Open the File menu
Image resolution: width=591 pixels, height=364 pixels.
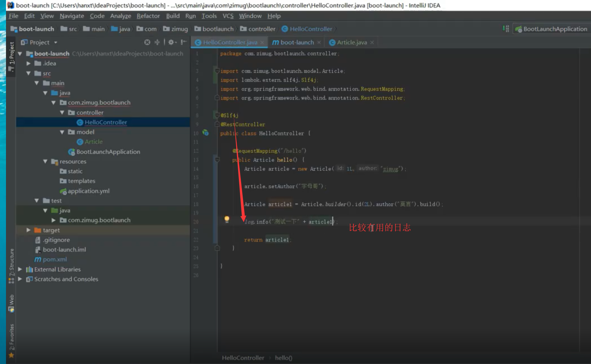[13, 16]
